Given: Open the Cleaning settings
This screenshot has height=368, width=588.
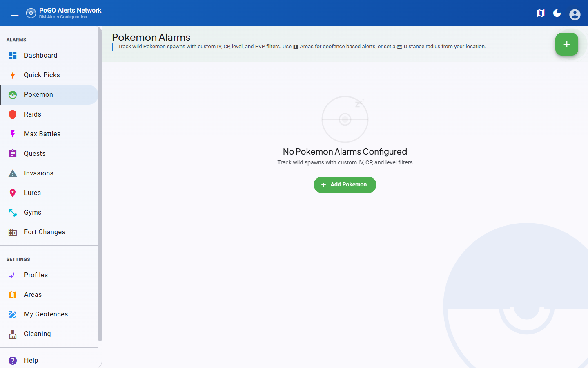Looking at the screenshot, I should [x=49, y=334].
